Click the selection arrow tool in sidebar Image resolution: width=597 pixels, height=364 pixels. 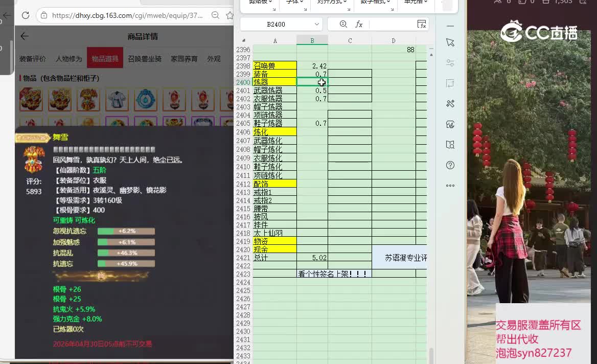450,42
